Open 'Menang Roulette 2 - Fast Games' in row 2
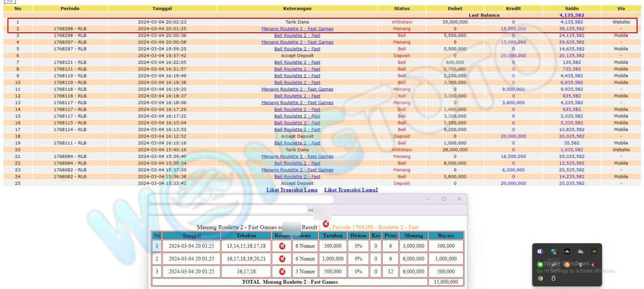This screenshot has height=289, width=644. (297, 29)
